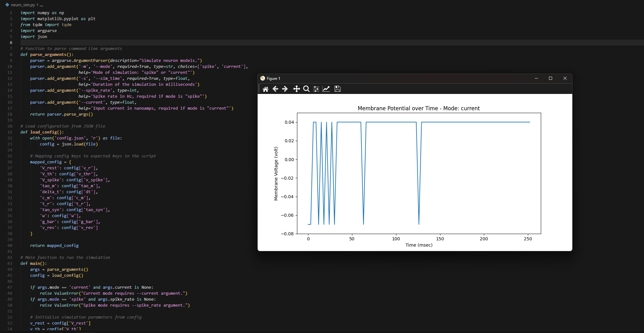Go back to the previous plot view

(275, 89)
